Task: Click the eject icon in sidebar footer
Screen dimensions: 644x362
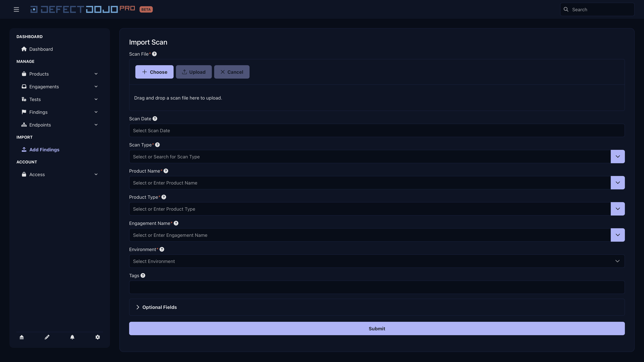Action: click(22, 337)
